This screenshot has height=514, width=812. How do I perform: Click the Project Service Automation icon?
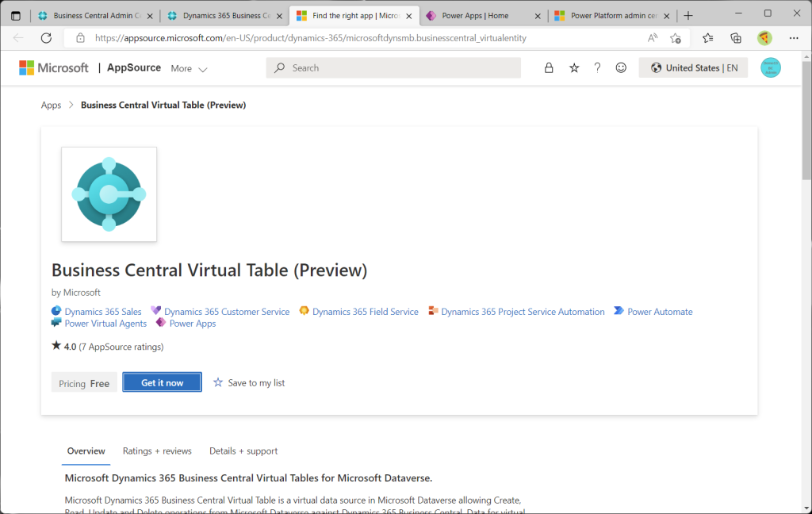click(x=433, y=311)
